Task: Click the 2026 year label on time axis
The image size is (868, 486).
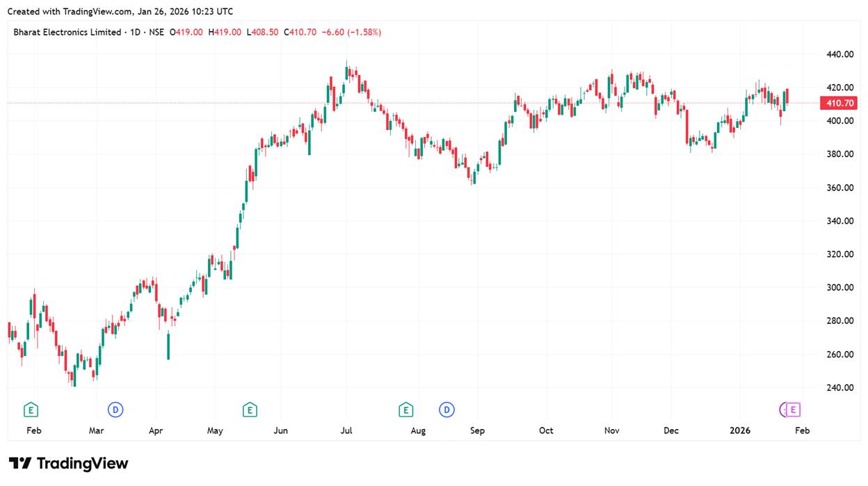Action: coord(740,431)
